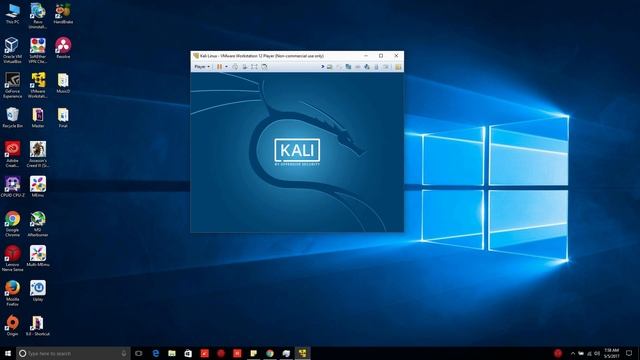Click the yellow note icon at toolbar end

398,67
